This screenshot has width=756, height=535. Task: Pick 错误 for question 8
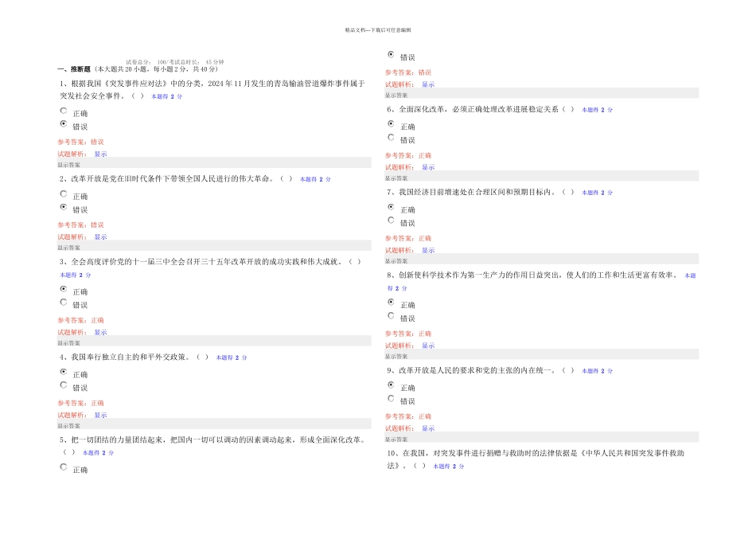click(391, 316)
